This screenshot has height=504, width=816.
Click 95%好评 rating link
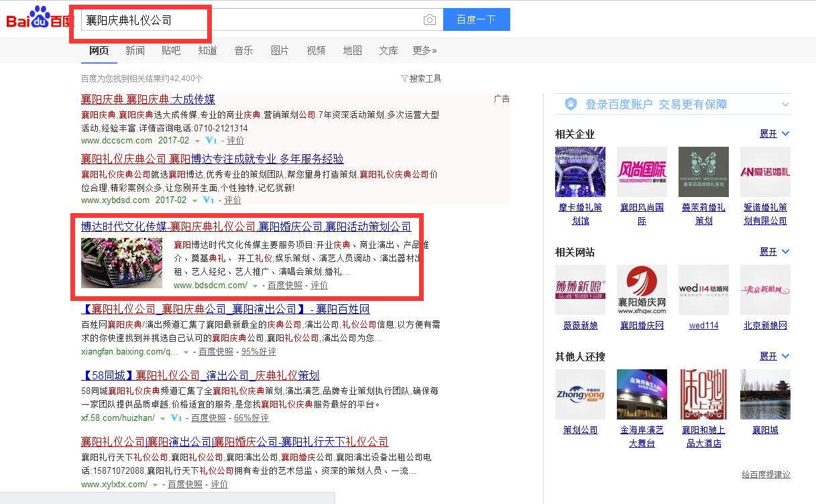pos(259,352)
